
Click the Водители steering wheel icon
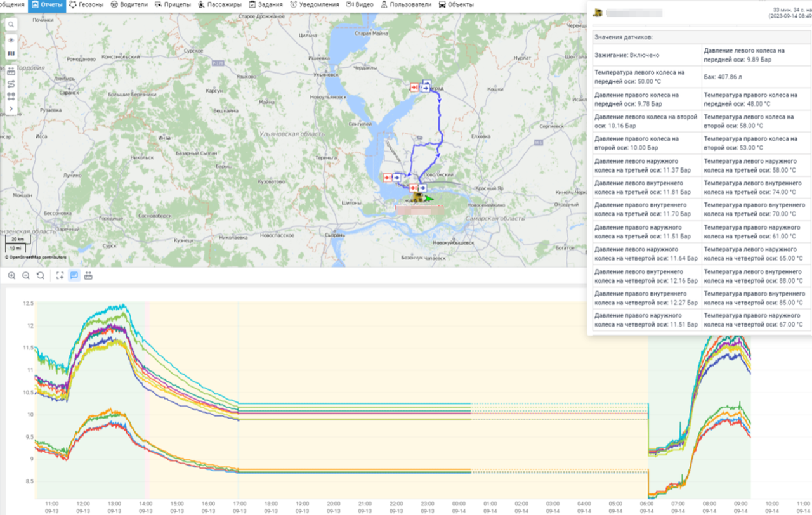click(114, 4)
